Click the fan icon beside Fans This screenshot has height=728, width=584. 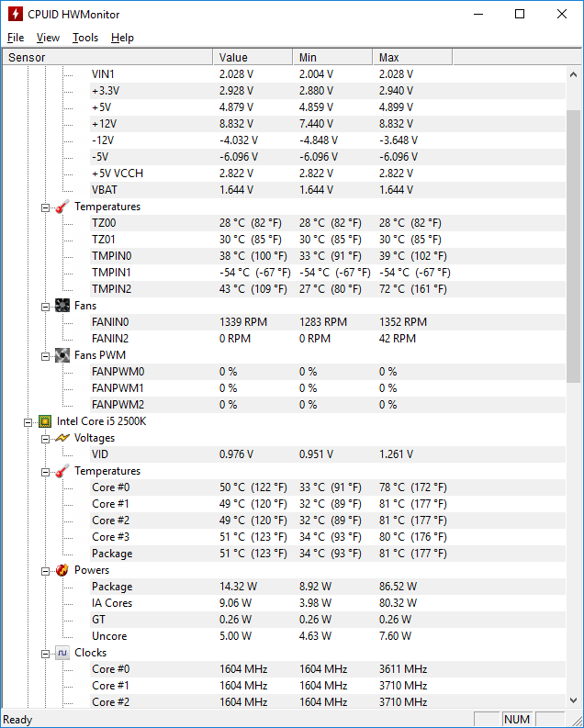(x=62, y=306)
